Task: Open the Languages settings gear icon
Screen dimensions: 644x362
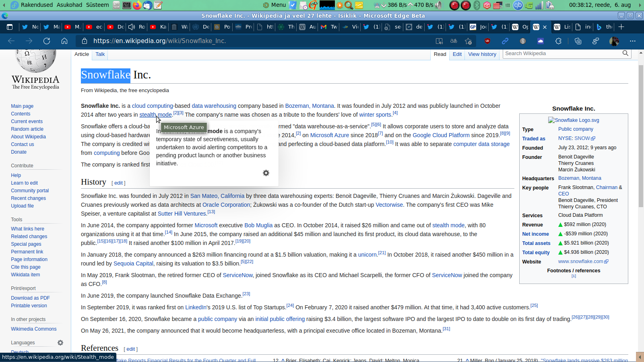Action: pyautogui.click(x=60, y=343)
